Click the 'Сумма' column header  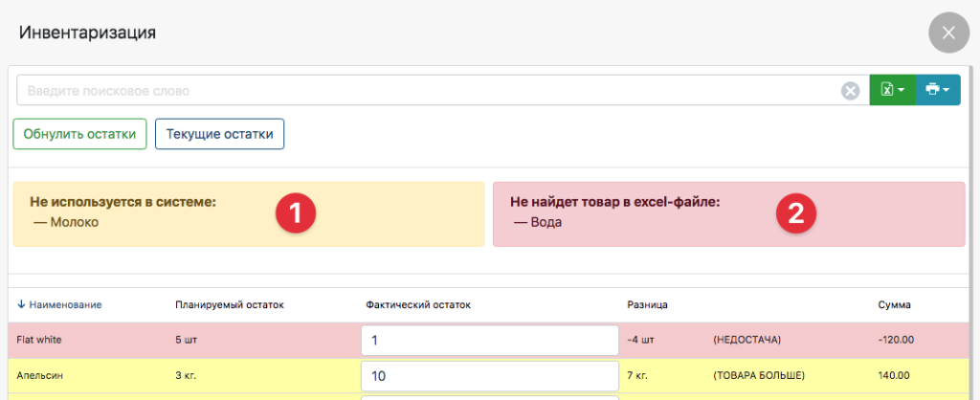[x=894, y=305]
